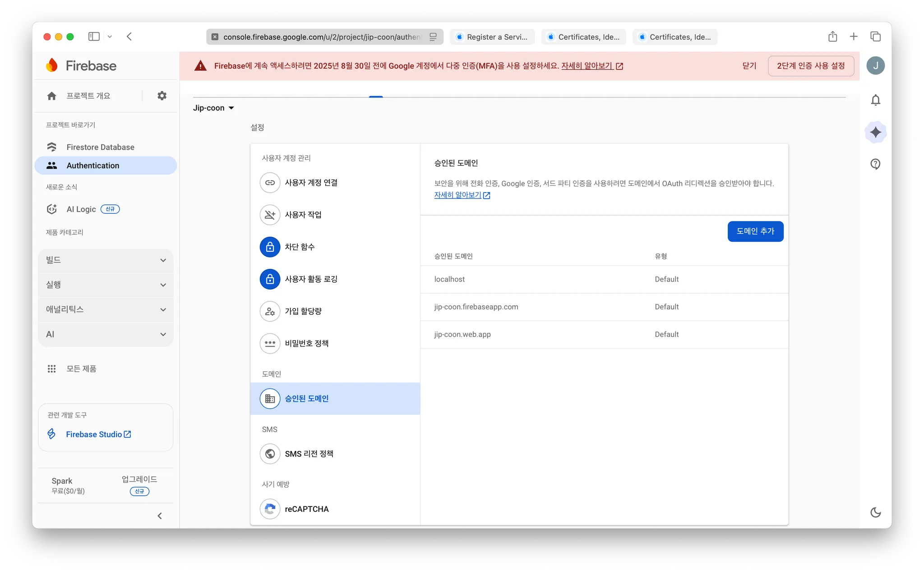Open SMS region policy globe icon

(x=270, y=454)
